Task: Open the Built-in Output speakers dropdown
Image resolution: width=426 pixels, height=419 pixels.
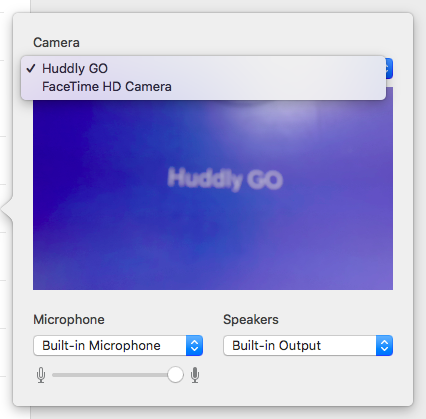Action: pos(308,345)
